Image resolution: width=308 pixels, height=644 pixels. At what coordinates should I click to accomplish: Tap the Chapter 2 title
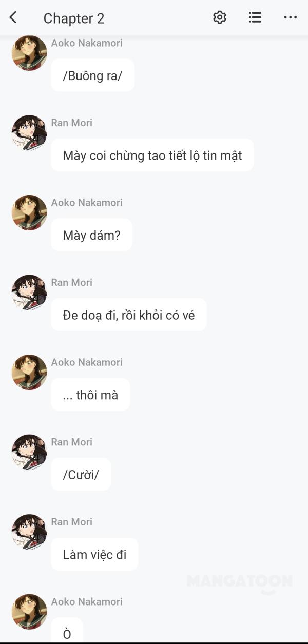tap(74, 18)
